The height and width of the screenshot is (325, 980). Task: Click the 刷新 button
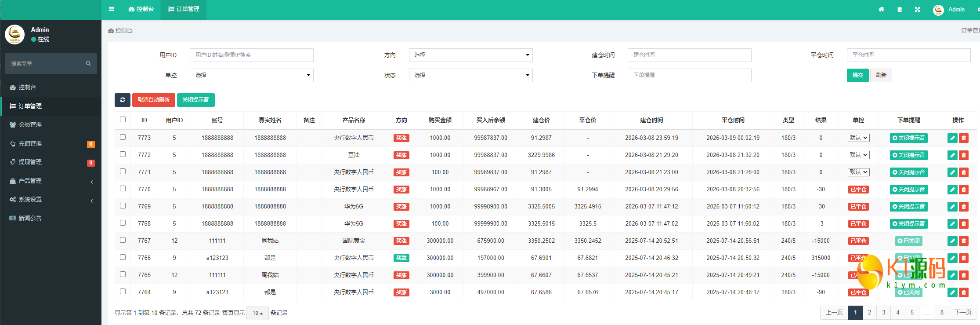tap(881, 75)
